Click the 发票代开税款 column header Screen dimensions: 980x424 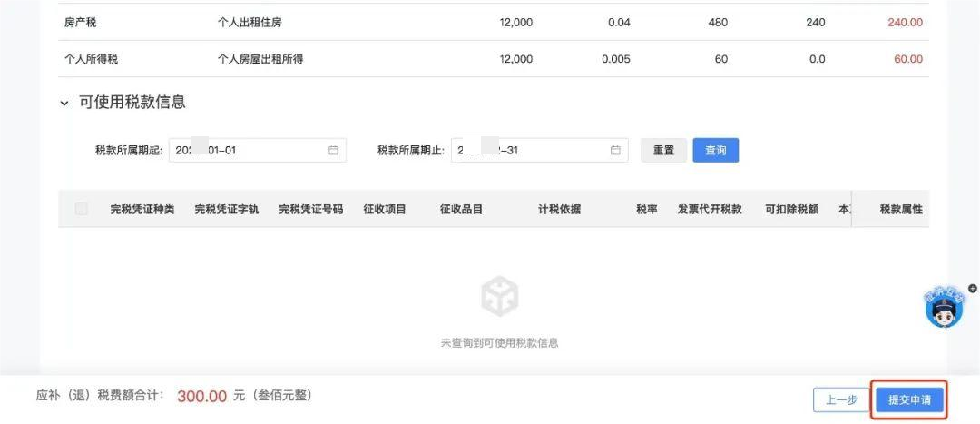[x=710, y=210]
